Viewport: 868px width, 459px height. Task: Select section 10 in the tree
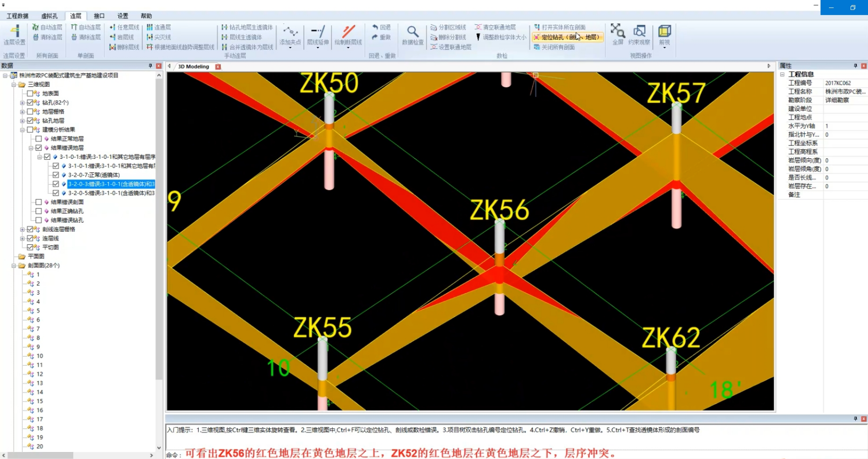point(39,356)
